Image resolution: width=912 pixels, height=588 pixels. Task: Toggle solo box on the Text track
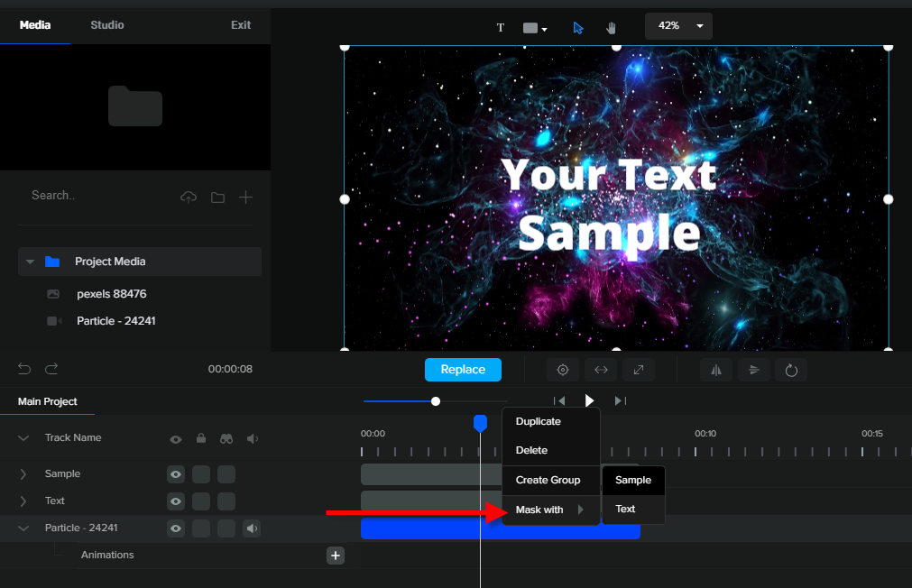pyautogui.click(x=226, y=501)
